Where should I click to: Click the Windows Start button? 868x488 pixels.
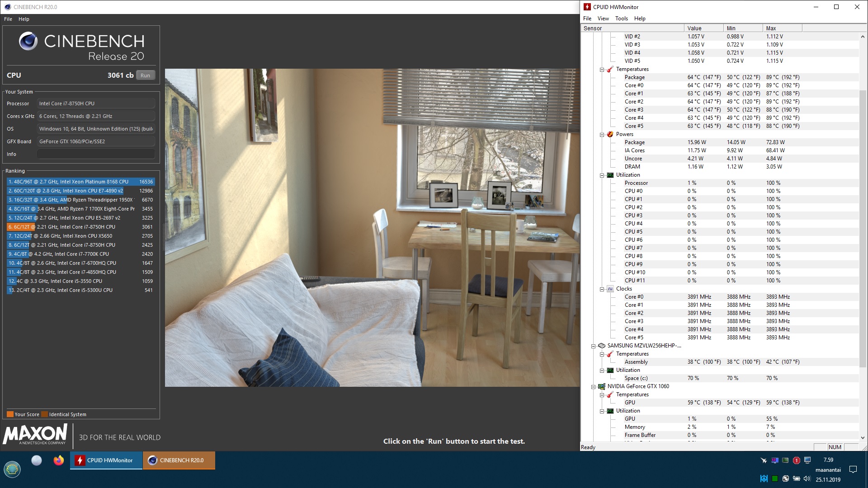coord(12,469)
